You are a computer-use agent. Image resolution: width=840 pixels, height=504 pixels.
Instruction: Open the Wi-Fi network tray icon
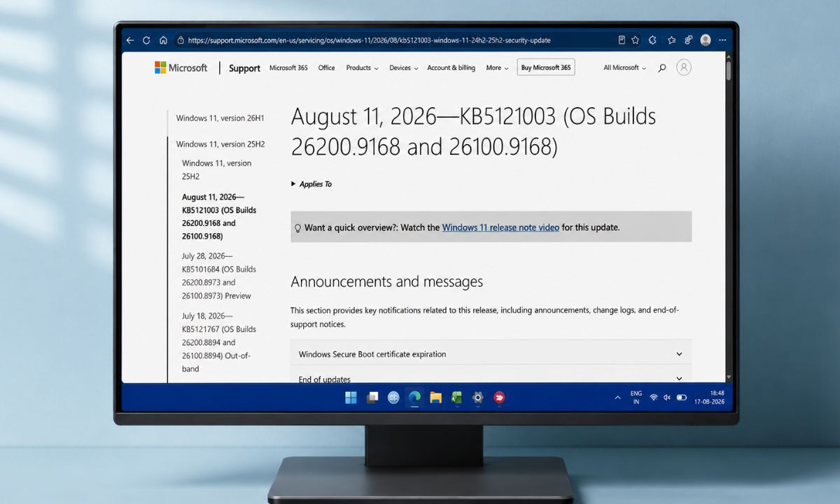pyautogui.click(x=653, y=398)
